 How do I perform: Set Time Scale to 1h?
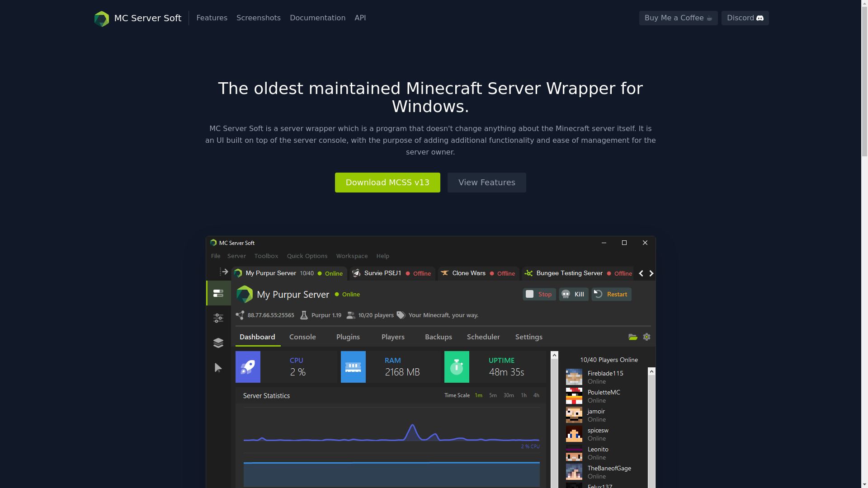[524, 395]
